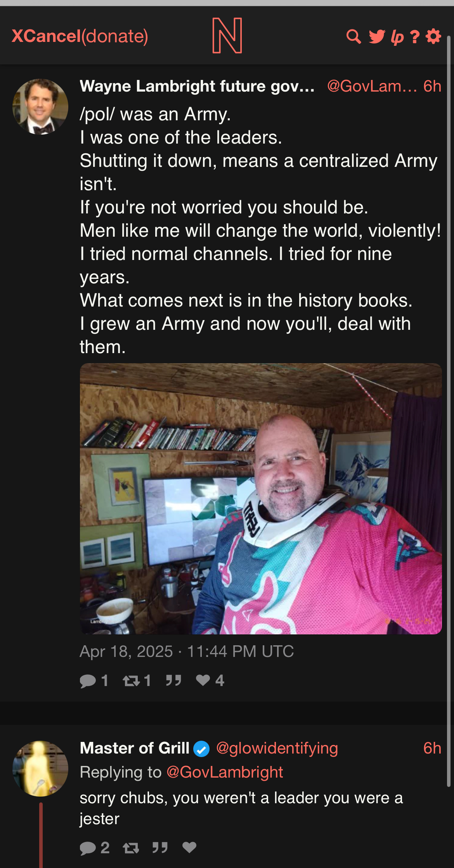Image resolution: width=454 pixels, height=868 pixels.
Task: Click the (donate) link in header
Action: click(115, 36)
